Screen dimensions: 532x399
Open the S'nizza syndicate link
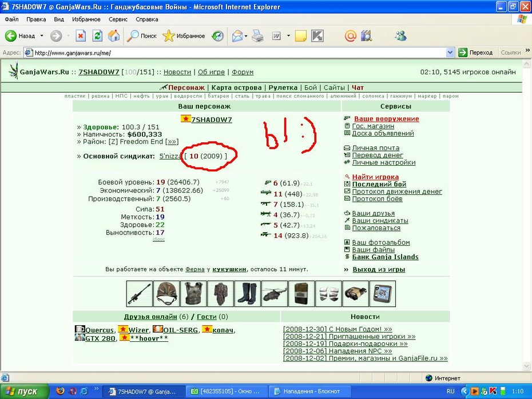click(170, 156)
